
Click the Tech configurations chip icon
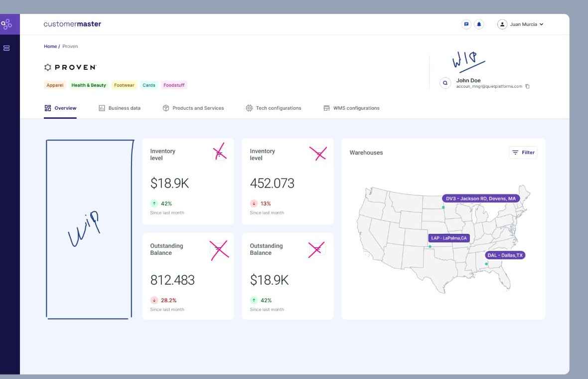tap(249, 108)
